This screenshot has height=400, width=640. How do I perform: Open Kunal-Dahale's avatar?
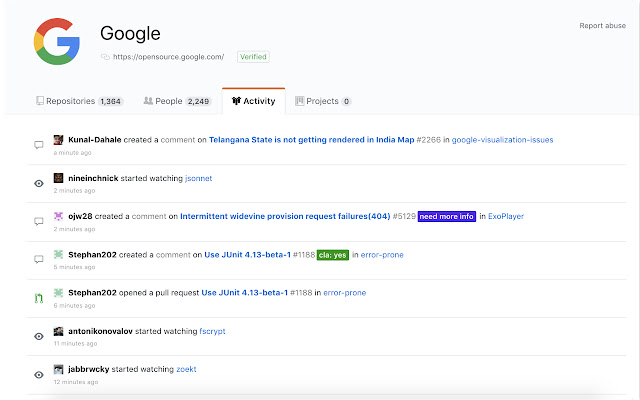pos(58,140)
